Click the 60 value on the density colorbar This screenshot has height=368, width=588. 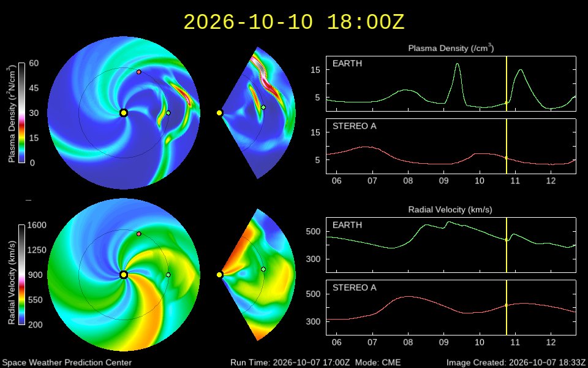click(34, 63)
